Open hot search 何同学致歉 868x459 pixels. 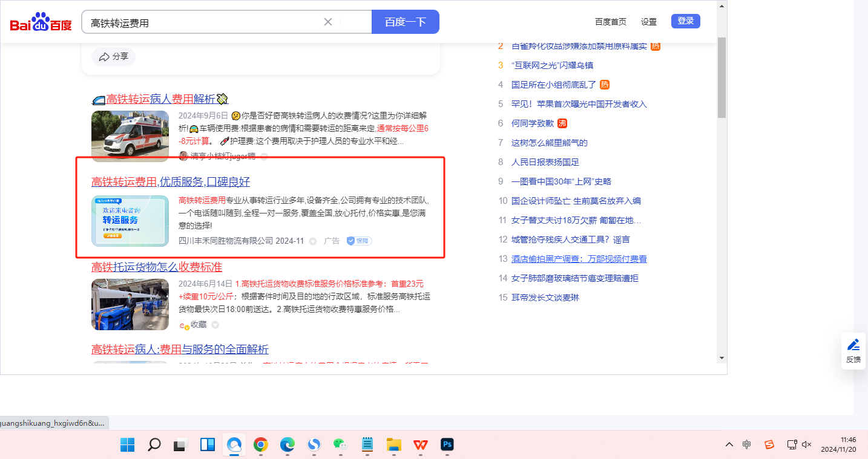533,123
